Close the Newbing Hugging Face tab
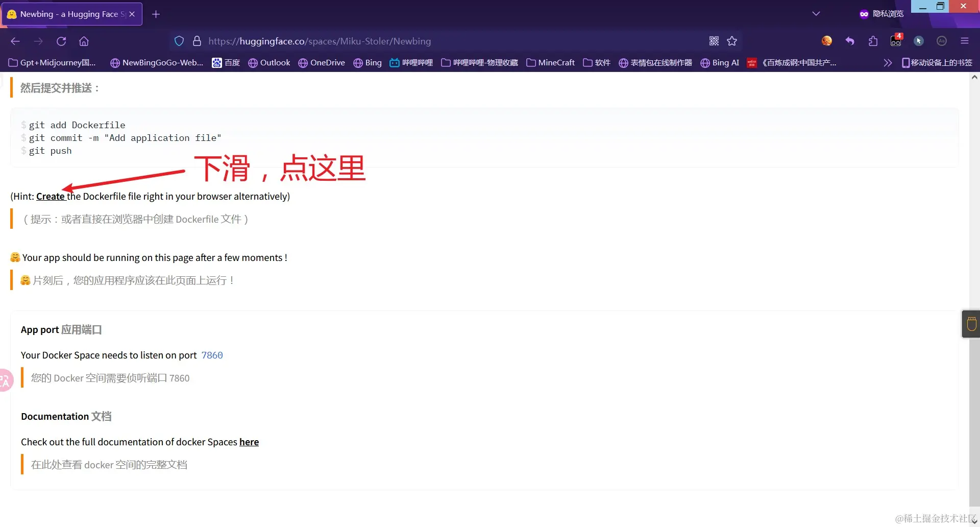The width and height of the screenshot is (980, 527). 132,14
